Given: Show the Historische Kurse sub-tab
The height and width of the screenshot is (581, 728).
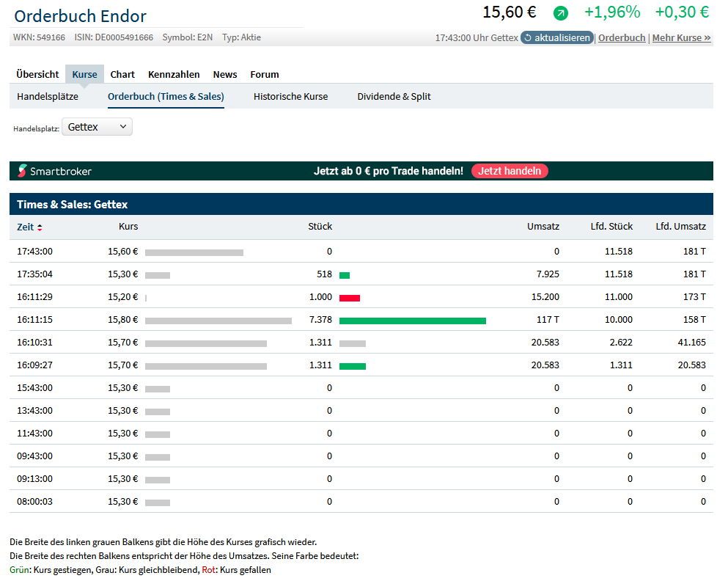Looking at the screenshot, I should point(290,96).
